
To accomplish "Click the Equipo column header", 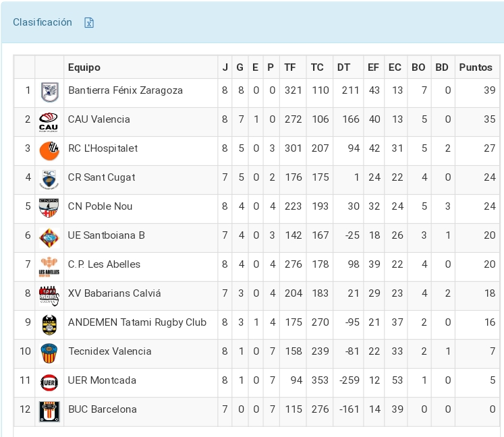I will [x=84, y=67].
